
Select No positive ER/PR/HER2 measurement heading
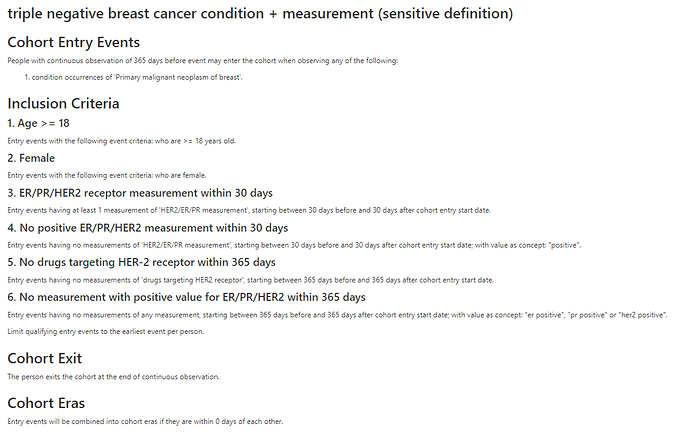point(148,228)
